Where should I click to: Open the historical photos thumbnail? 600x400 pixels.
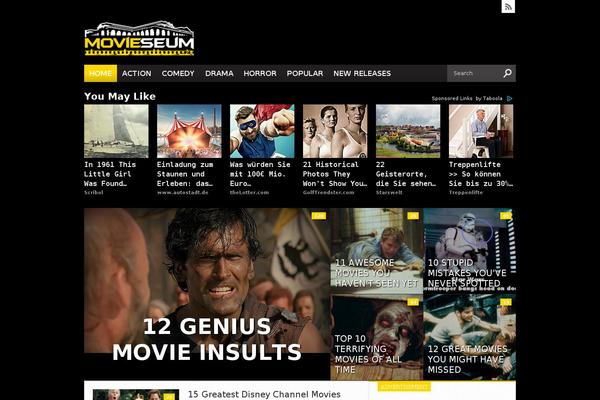335,131
